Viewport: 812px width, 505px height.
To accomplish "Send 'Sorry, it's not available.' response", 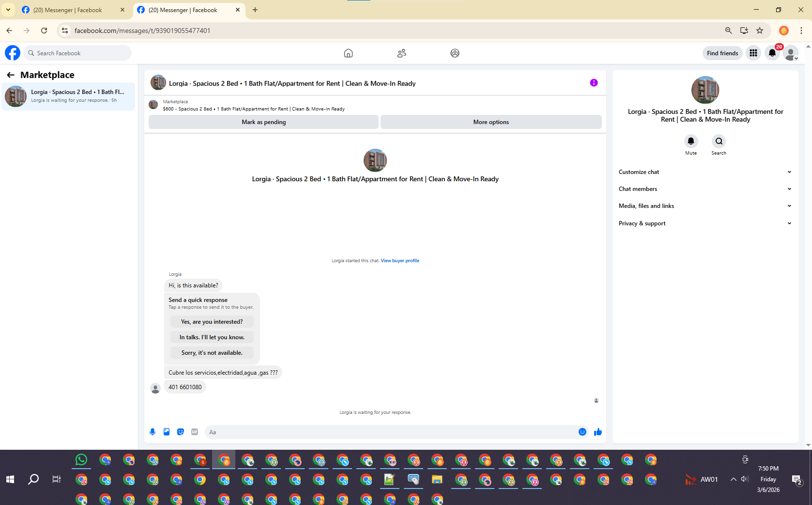I will [x=212, y=353].
